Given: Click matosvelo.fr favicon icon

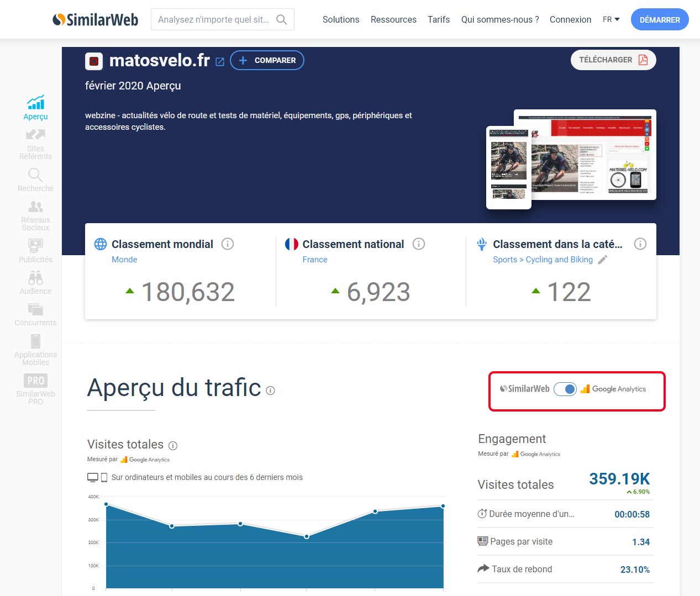Looking at the screenshot, I should point(94,61).
